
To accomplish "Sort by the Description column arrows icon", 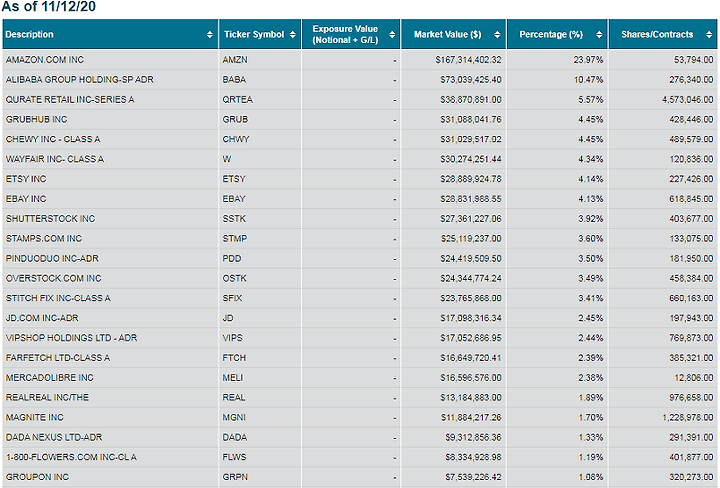I will pos(210,34).
